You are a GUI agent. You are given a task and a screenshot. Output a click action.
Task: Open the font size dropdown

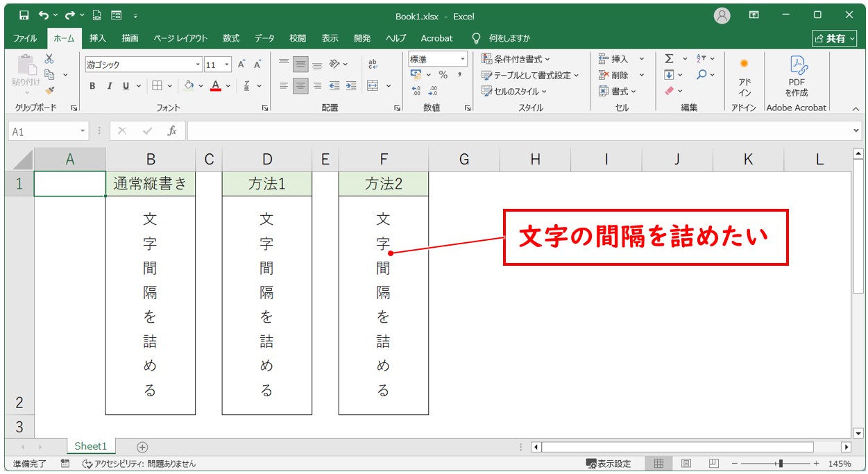click(x=228, y=65)
